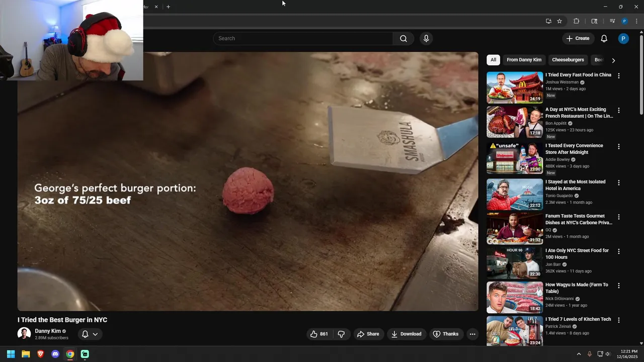Screen dimensions: 644x362
Task: Activate voice search microphone
Action: 426,39
